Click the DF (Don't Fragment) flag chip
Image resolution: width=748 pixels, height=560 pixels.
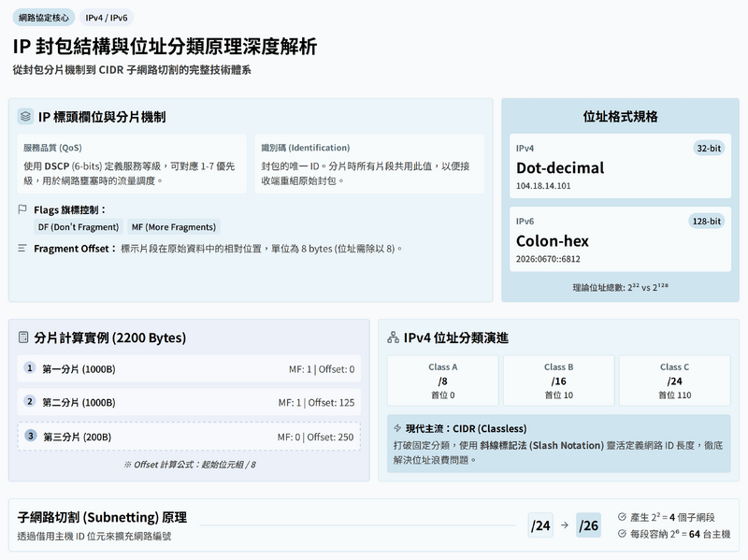(79, 227)
